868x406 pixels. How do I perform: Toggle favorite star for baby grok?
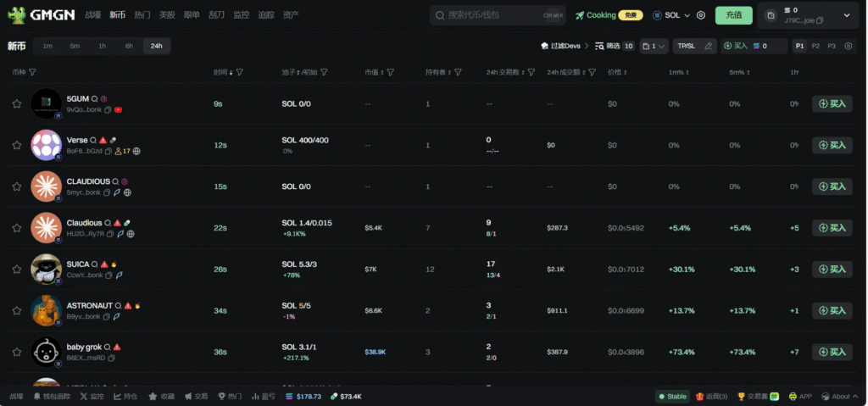[x=16, y=352]
